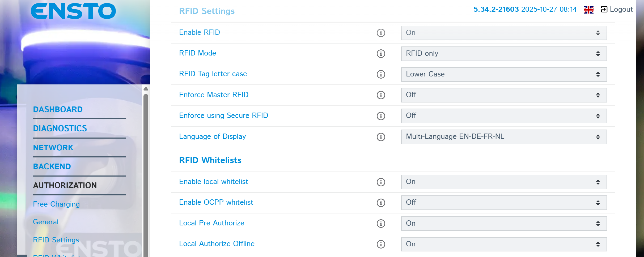Click info icon for RFID Tag letter case
644x257 pixels.
pyautogui.click(x=381, y=74)
